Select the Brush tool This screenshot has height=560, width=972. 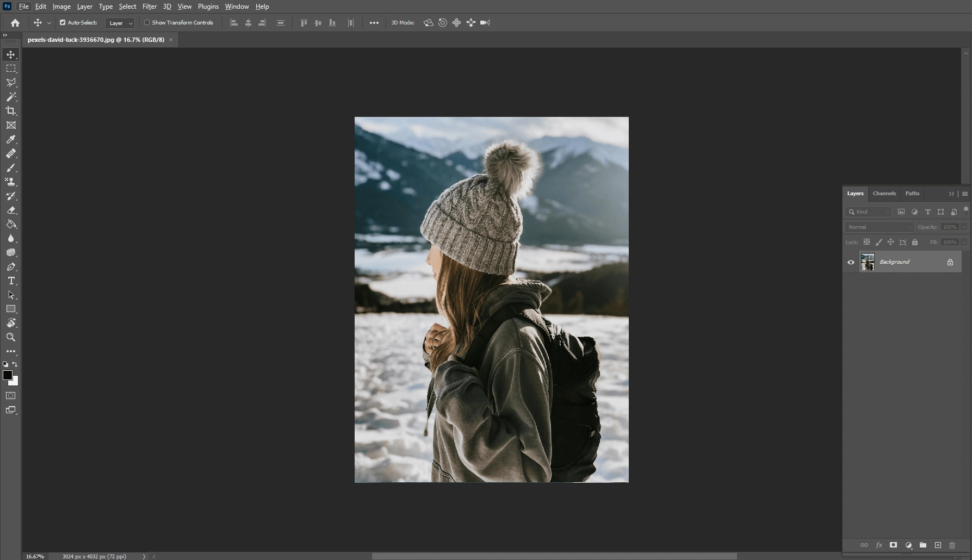pos(11,167)
